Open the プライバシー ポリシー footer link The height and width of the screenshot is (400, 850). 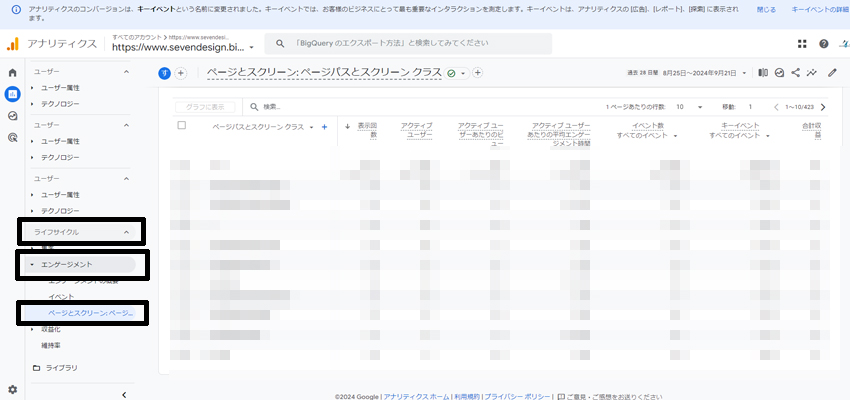coord(518,396)
